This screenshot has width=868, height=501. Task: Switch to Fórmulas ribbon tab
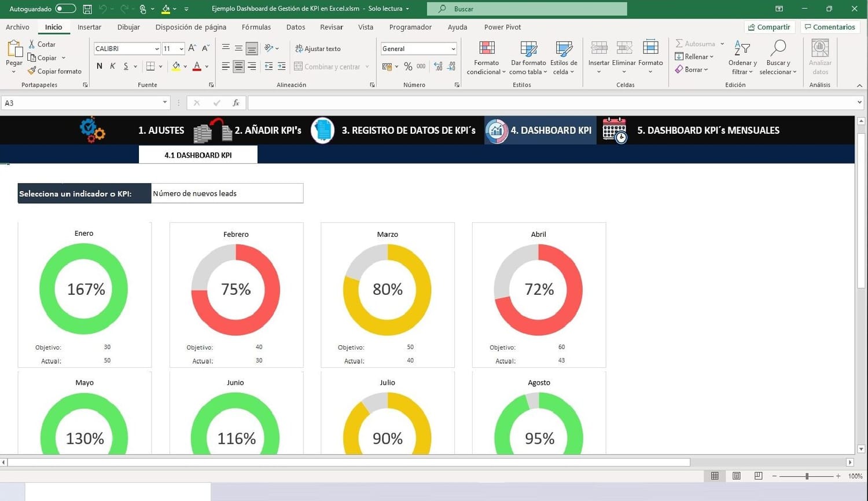click(x=256, y=27)
